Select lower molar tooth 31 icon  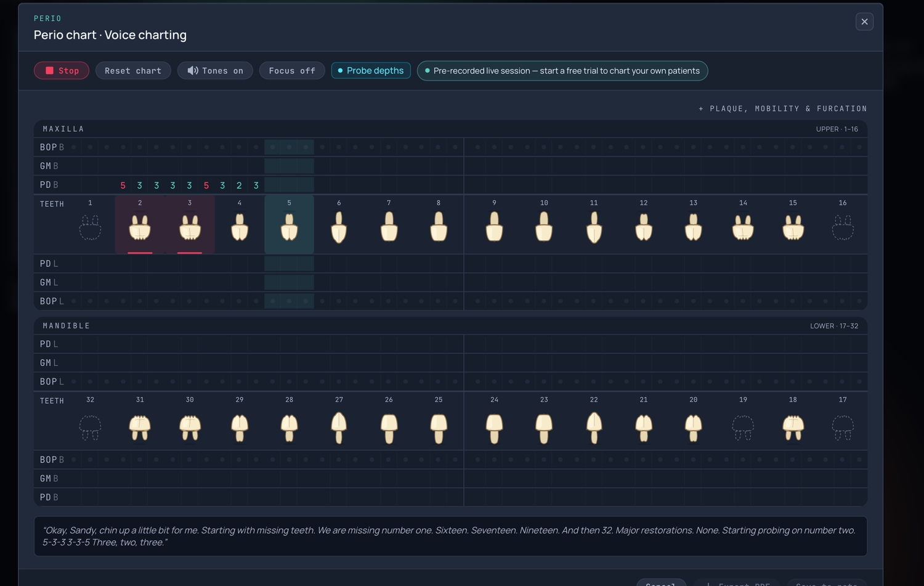point(140,428)
